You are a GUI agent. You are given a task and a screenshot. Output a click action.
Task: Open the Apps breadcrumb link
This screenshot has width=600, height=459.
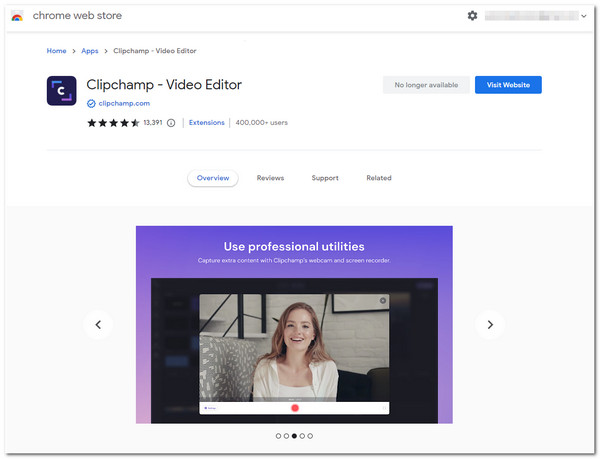tap(90, 51)
